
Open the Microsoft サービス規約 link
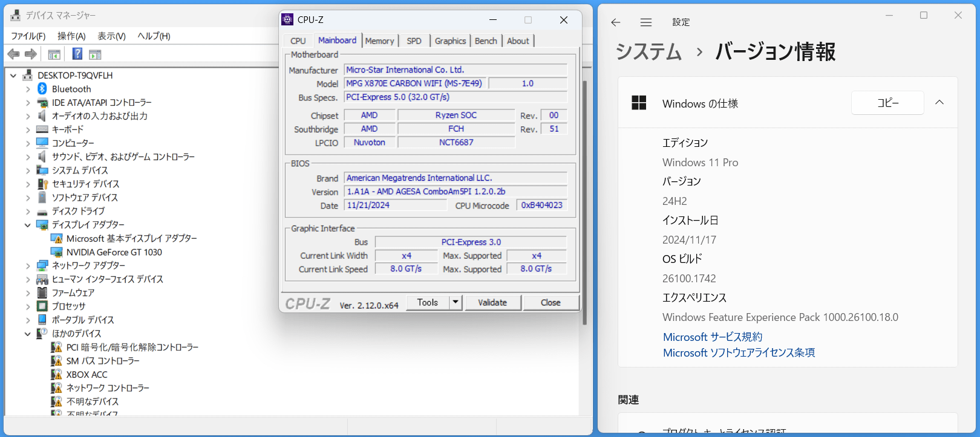point(713,337)
